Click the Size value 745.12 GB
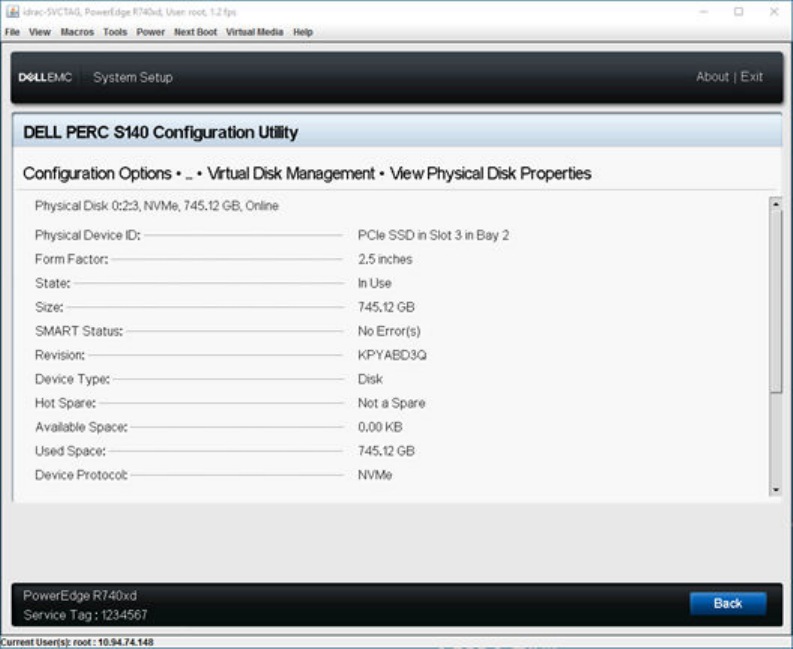 [x=386, y=307]
